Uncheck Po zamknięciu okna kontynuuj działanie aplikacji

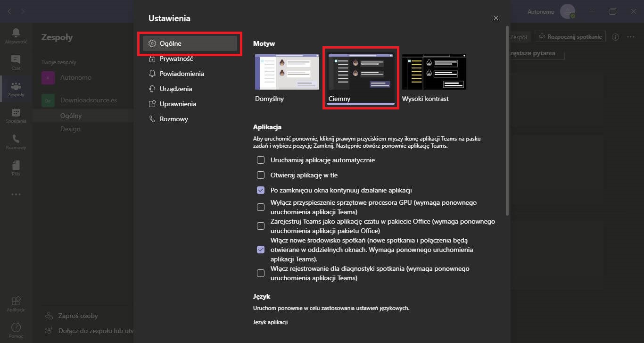click(261, 190)
